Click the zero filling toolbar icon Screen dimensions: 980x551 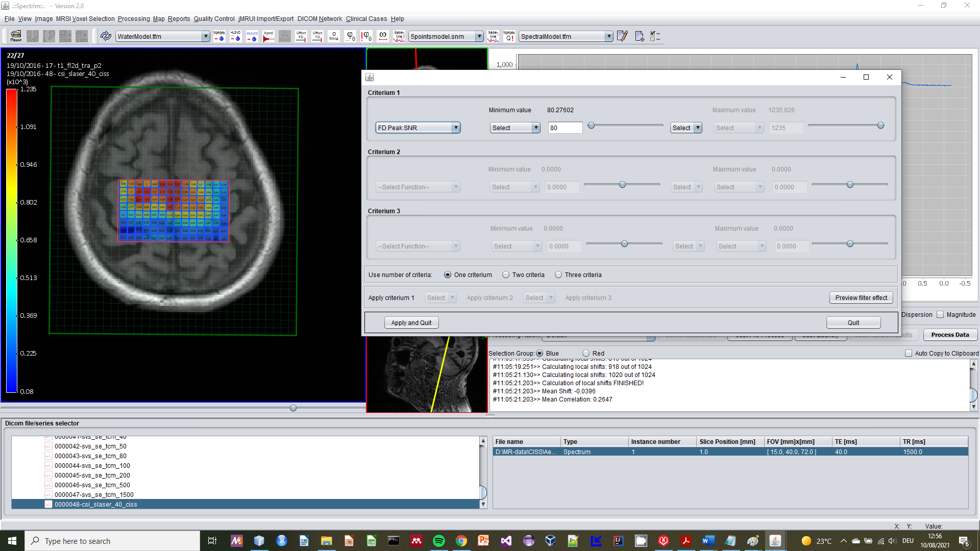[x=334, y=36]
